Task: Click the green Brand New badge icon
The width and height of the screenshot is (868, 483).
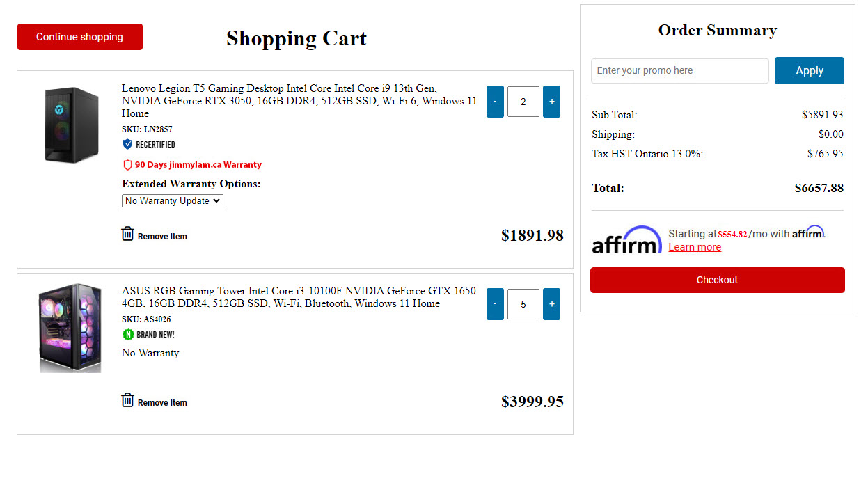Action: [128, 334]
